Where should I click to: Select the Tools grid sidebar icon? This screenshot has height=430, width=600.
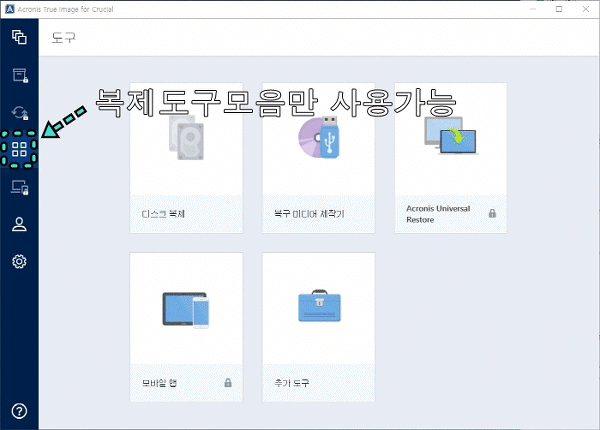pos(19,149)
